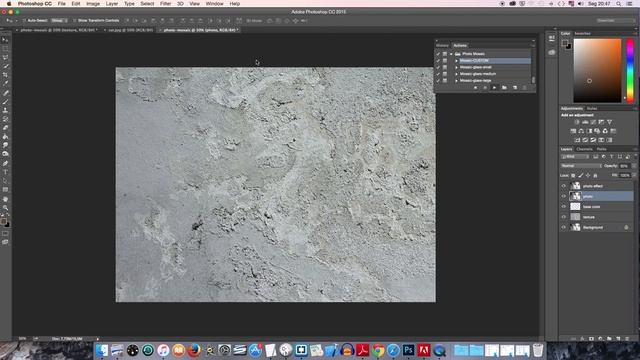
Task: Click the Play selection button in Actions
Action: [x=494, y=87]
